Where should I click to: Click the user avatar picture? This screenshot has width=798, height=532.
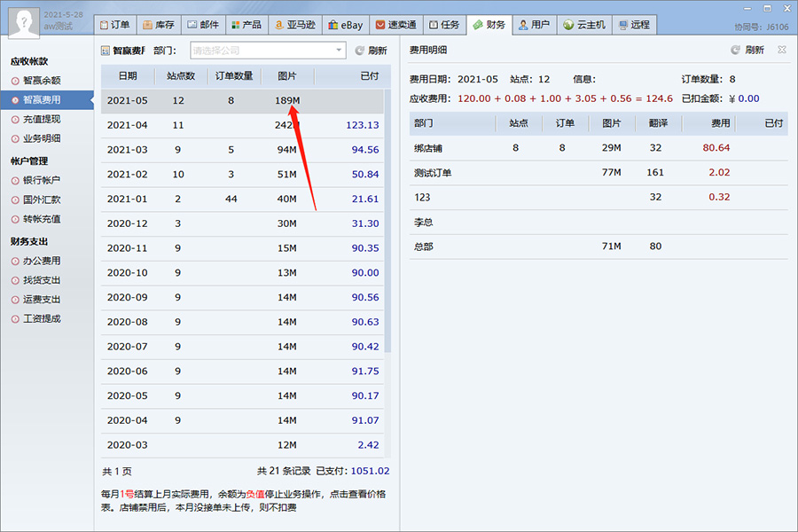coord(21,22)
